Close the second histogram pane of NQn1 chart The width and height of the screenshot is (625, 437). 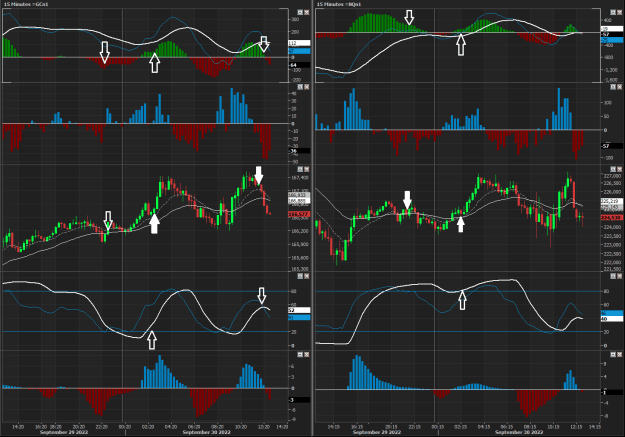tap(619, 87)
